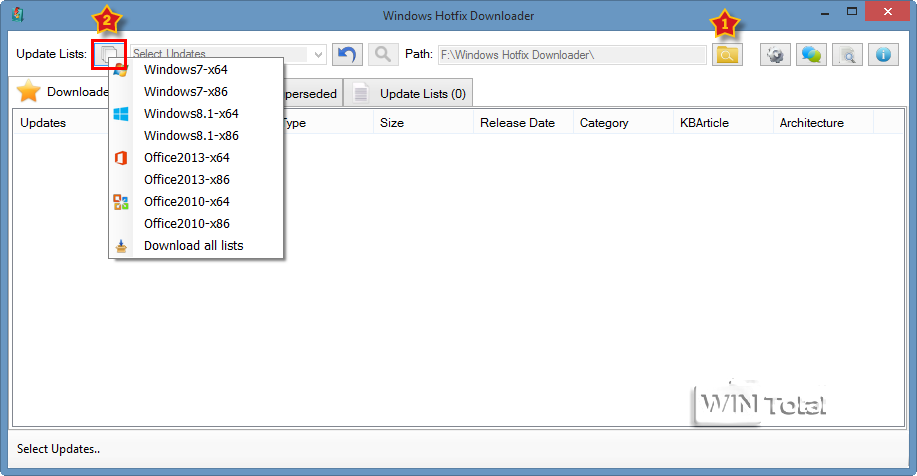Click Download all lists

click(196, 246)
